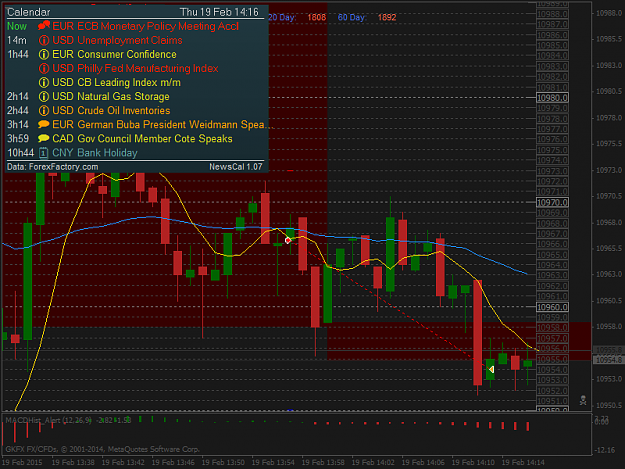
Task: Click the '19 Feb 14:14' time axis label
Action: (523, 462)
